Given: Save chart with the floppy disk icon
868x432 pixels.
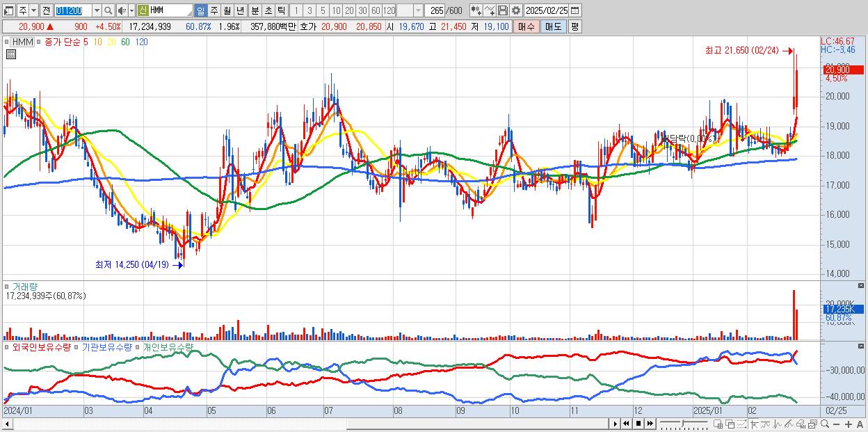Looking at the screenshot, I should pos(503,10).
